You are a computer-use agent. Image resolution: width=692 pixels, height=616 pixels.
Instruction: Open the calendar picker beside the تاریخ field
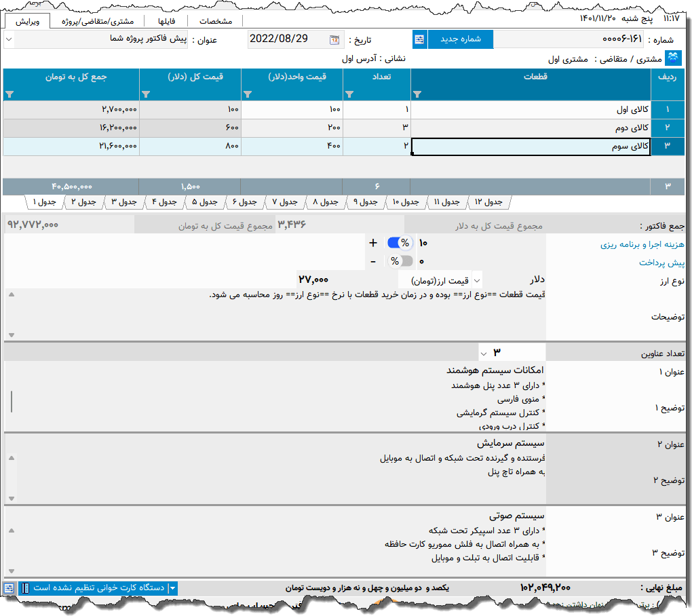(334, 39)
